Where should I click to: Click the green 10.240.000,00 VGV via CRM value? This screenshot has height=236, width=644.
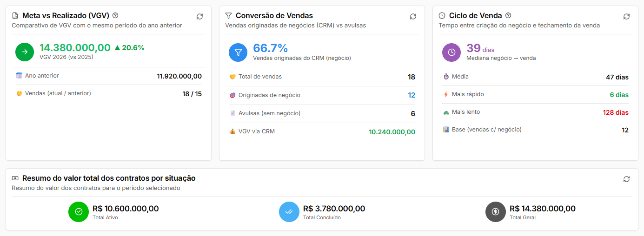tap(392, 132)
